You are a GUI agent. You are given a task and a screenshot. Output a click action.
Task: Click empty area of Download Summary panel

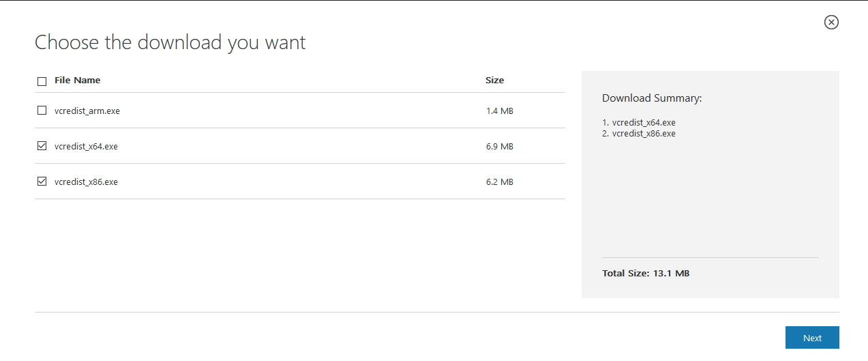[x=710, y=198]
